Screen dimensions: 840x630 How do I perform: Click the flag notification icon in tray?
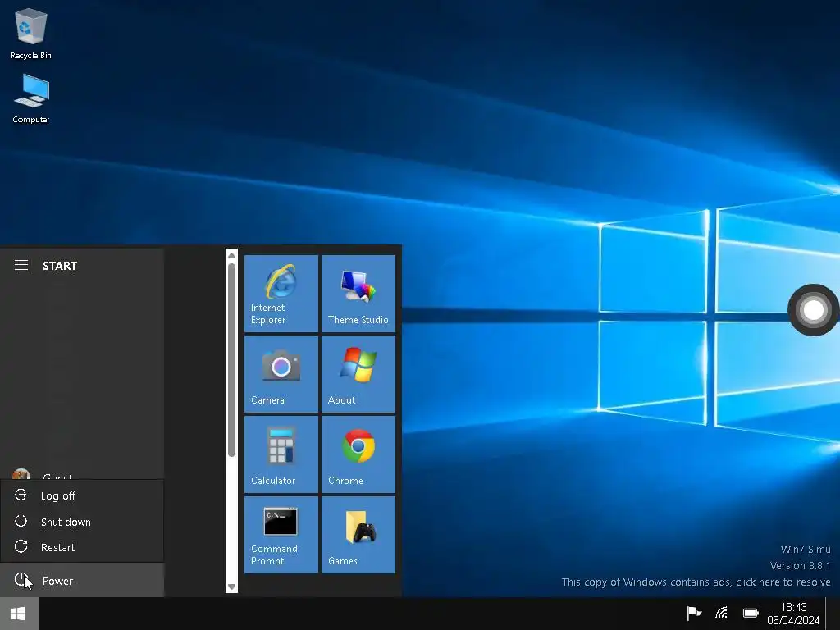pos(694,612)
